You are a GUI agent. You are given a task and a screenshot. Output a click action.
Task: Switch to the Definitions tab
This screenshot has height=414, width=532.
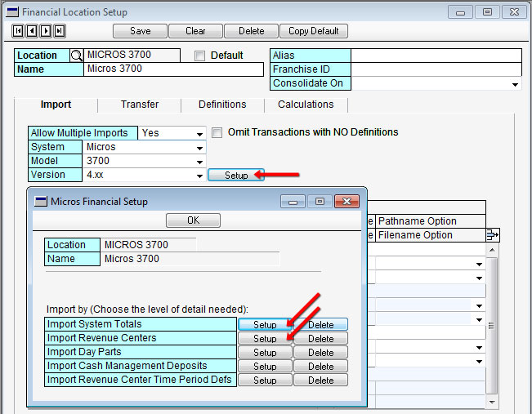(222, 105)
